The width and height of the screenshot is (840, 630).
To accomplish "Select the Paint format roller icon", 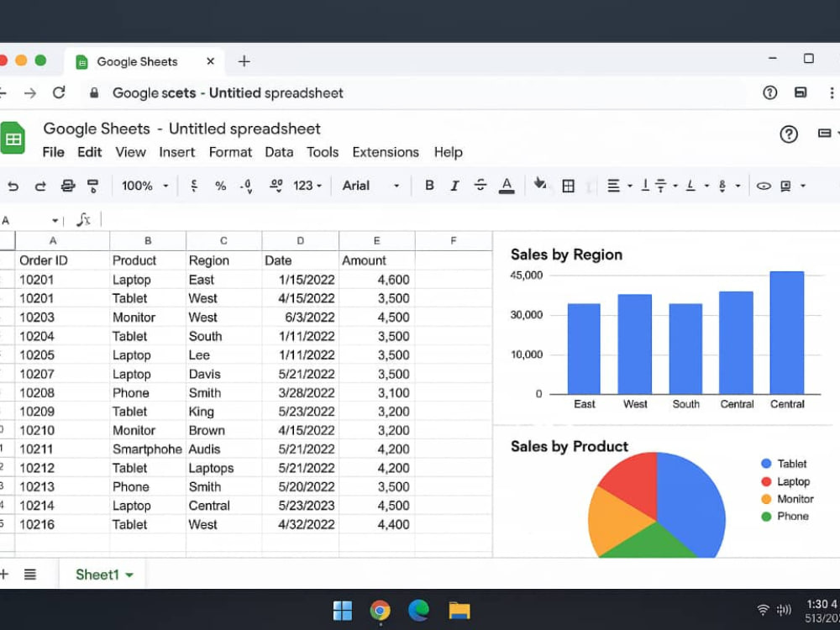I will [x=93, y=186].
